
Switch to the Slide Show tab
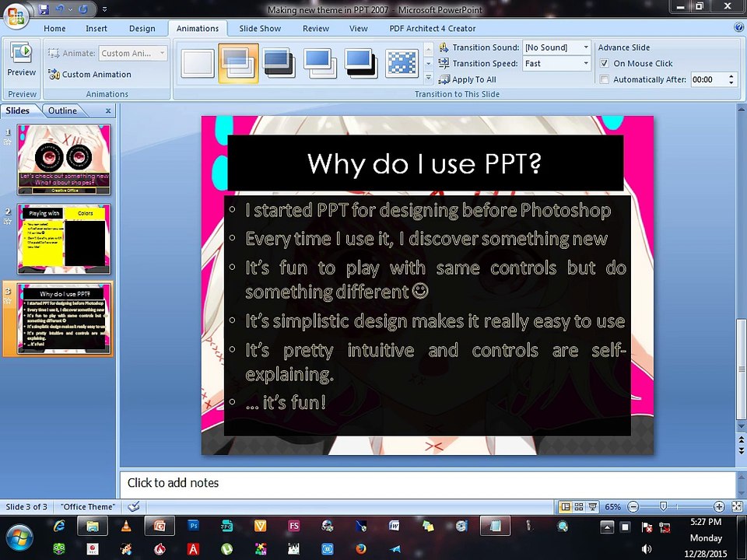260,29
